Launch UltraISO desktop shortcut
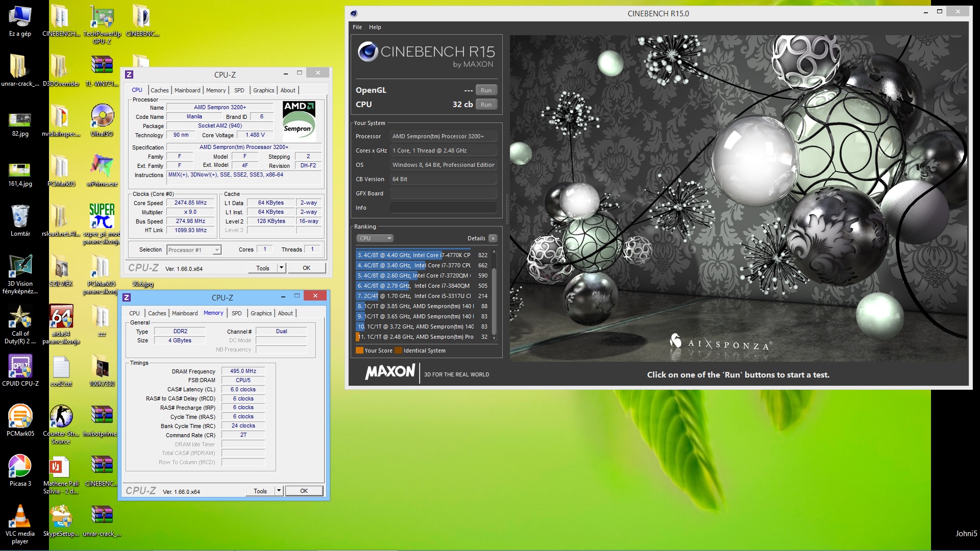Screen dimensions: 980x551 [x=102, y=120]
